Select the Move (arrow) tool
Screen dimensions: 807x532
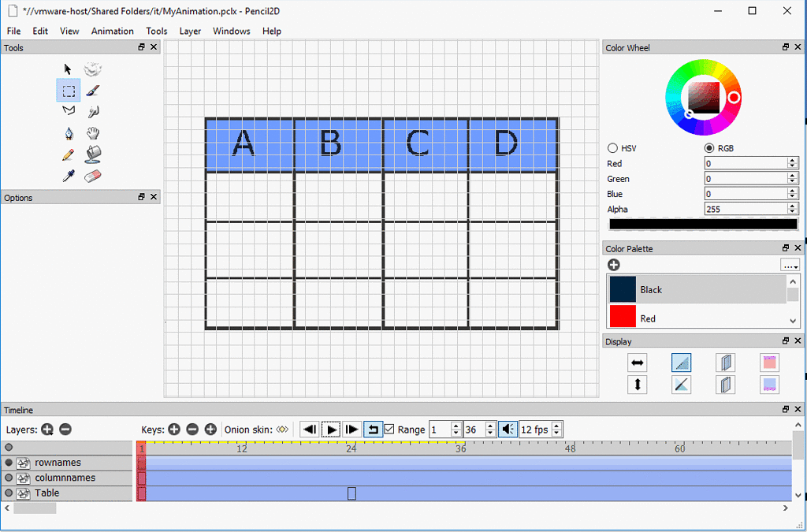pyautogui.click(x=68, y=69)
